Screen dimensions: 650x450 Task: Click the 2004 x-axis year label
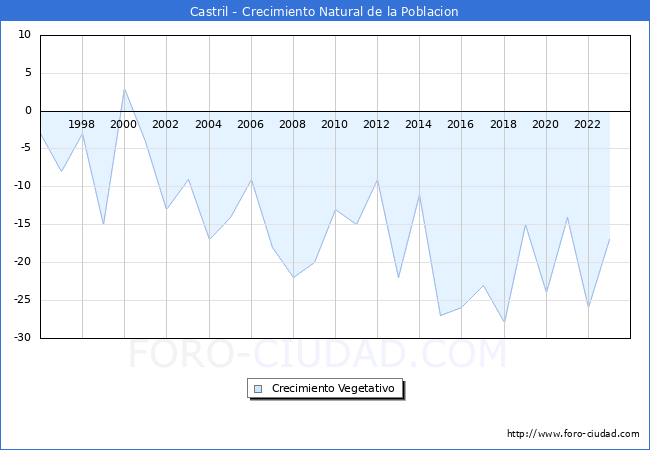click(x=208, y=125)
